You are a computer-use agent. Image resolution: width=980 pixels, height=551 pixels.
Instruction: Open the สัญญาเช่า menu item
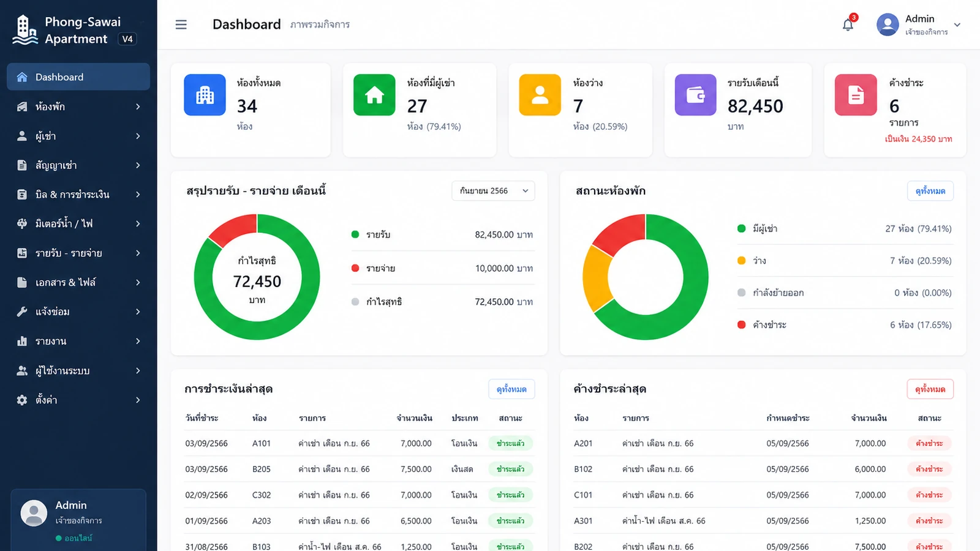pos(78,165)
